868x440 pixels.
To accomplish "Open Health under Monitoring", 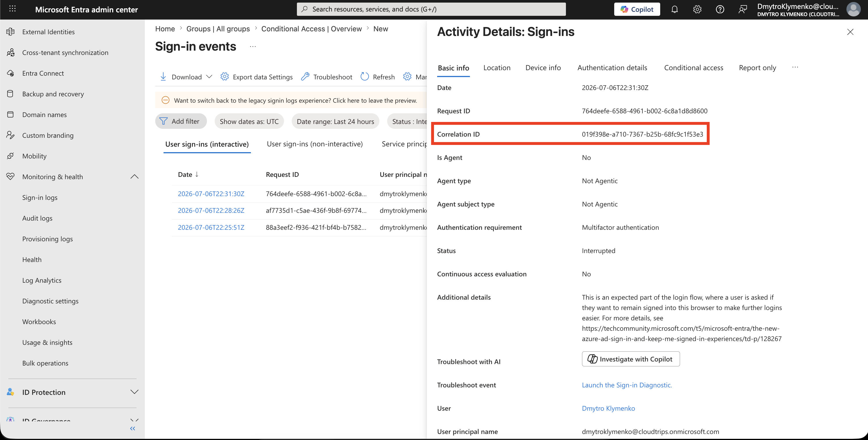I will click(x=32, y=260).
